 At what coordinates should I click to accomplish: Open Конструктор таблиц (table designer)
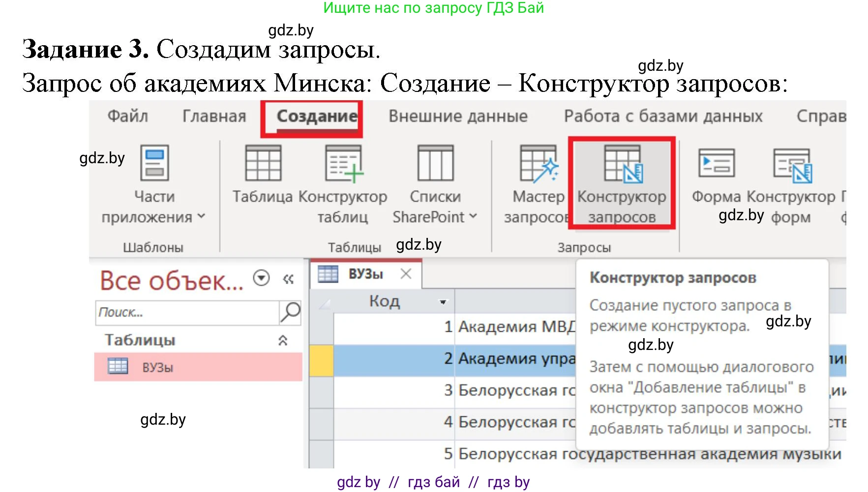click(343, 182)
